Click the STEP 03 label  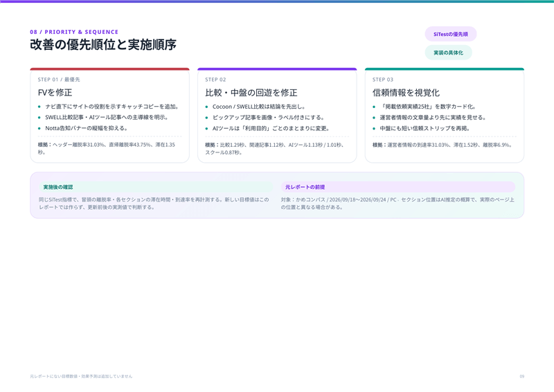[383, 80]
